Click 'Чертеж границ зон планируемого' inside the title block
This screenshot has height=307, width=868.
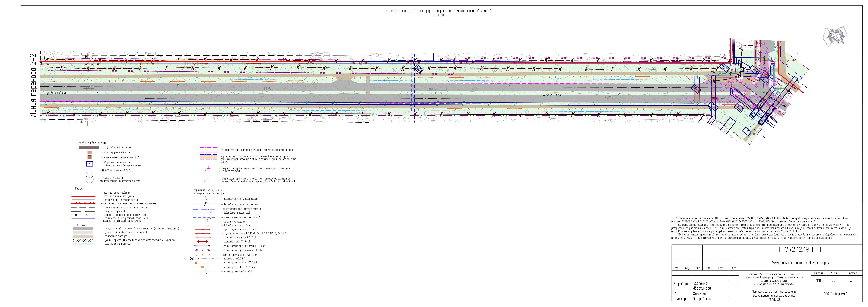774,292
